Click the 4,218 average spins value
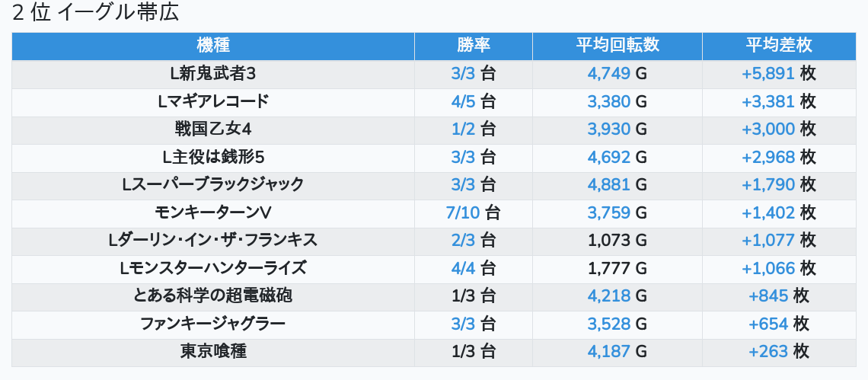Screen dimensions: 868x380 [608, 295]
